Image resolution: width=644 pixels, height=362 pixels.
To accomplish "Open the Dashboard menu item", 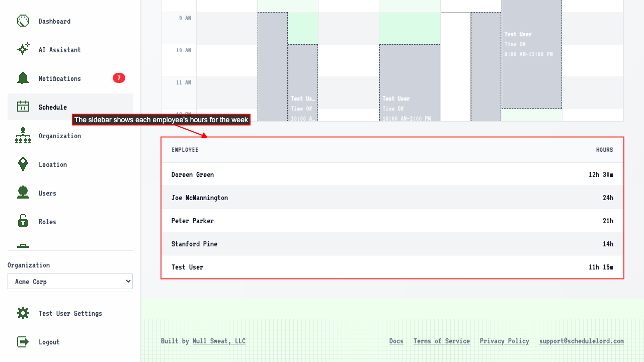I will pyautogui.click(x=70, y=21).
